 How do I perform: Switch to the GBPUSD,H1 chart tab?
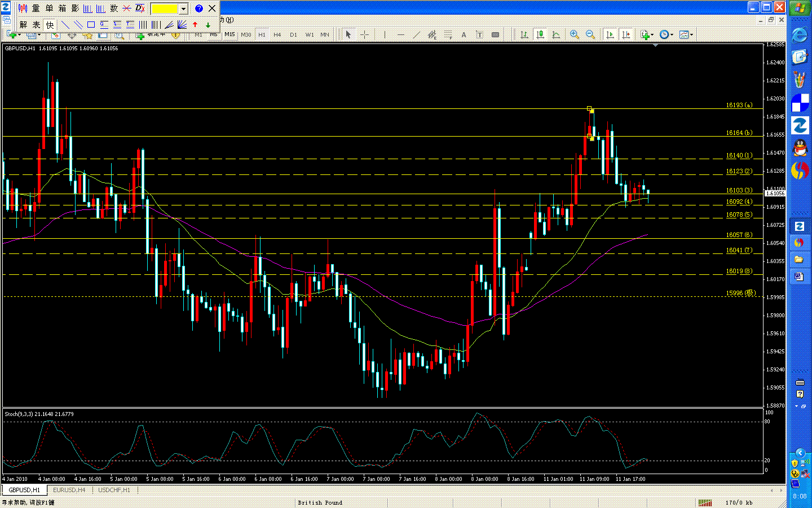tap(24, 490)
